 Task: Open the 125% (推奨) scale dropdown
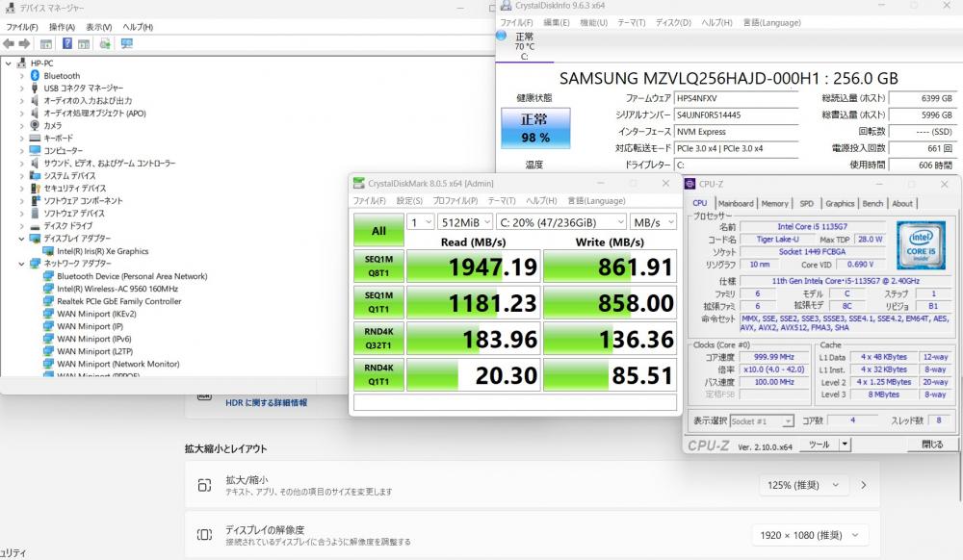coord(803,485)
